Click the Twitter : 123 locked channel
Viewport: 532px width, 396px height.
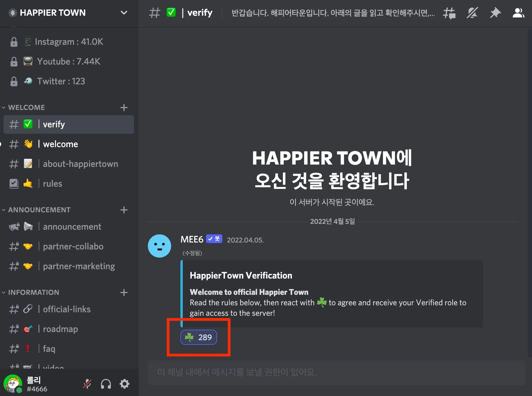69,81
